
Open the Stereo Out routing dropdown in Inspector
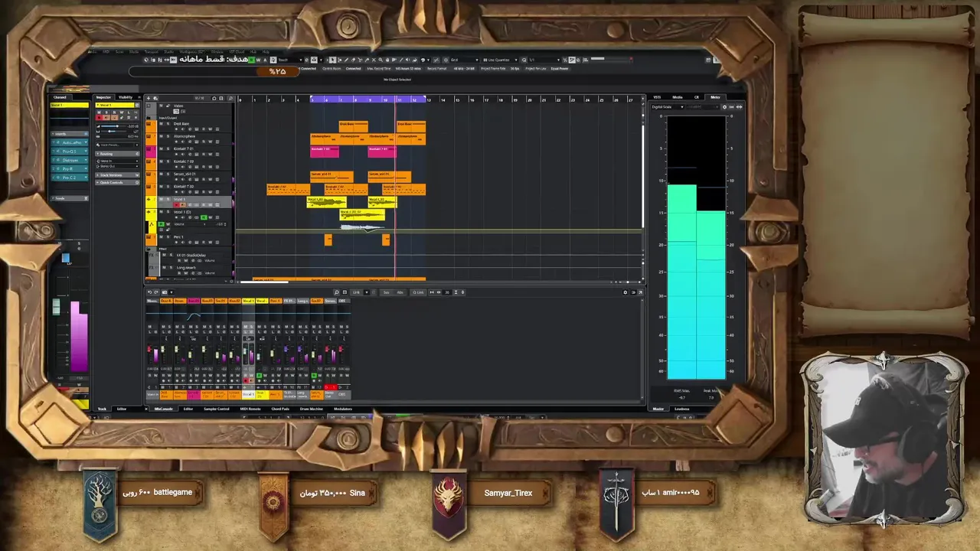tap(117, 166)
